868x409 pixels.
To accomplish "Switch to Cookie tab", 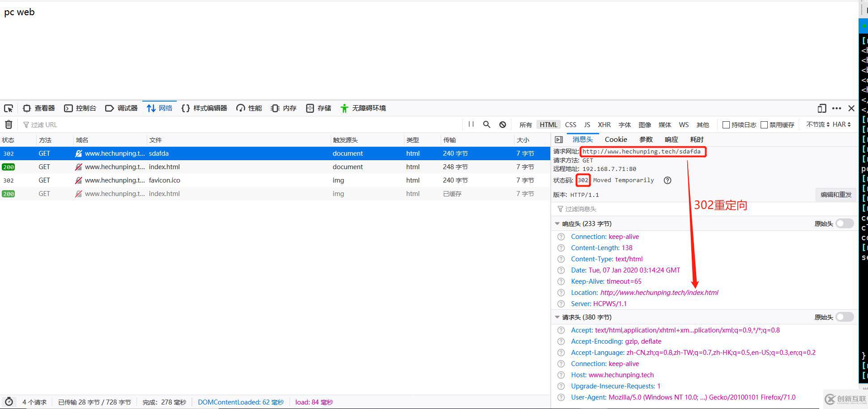I will point(616,140).
